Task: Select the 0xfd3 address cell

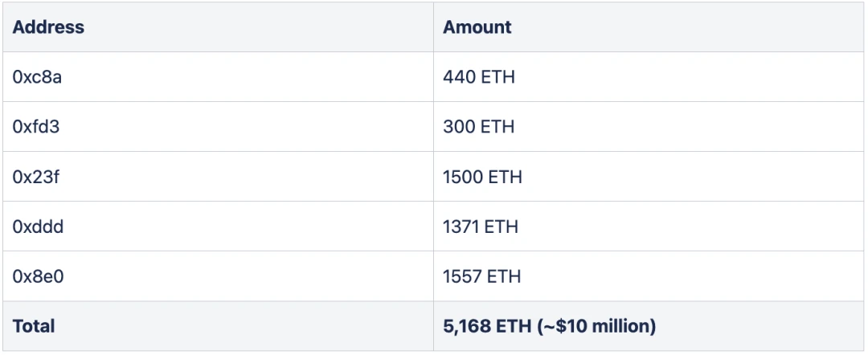Action: click(x=37, y=127)
